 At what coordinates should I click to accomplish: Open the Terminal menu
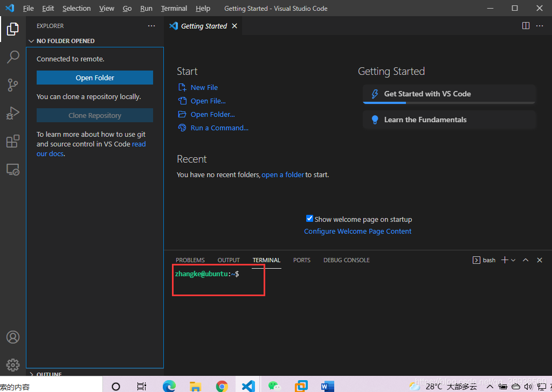click(x=174, y=8)
